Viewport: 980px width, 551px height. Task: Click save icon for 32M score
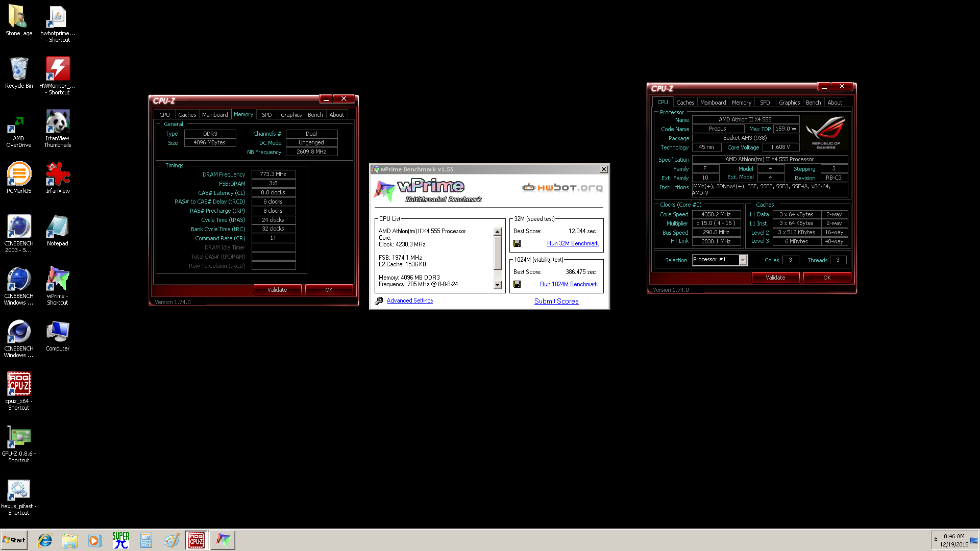(517, 243)
